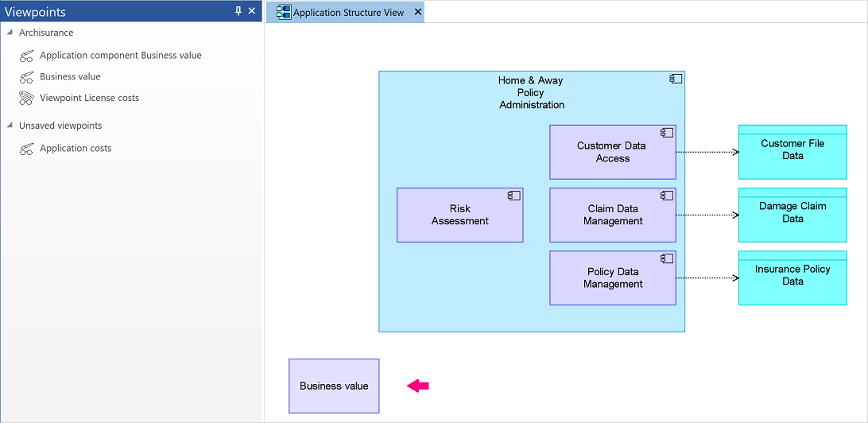
Task: Select the Viewpoint License costs entry
Action: coord(89,98)
